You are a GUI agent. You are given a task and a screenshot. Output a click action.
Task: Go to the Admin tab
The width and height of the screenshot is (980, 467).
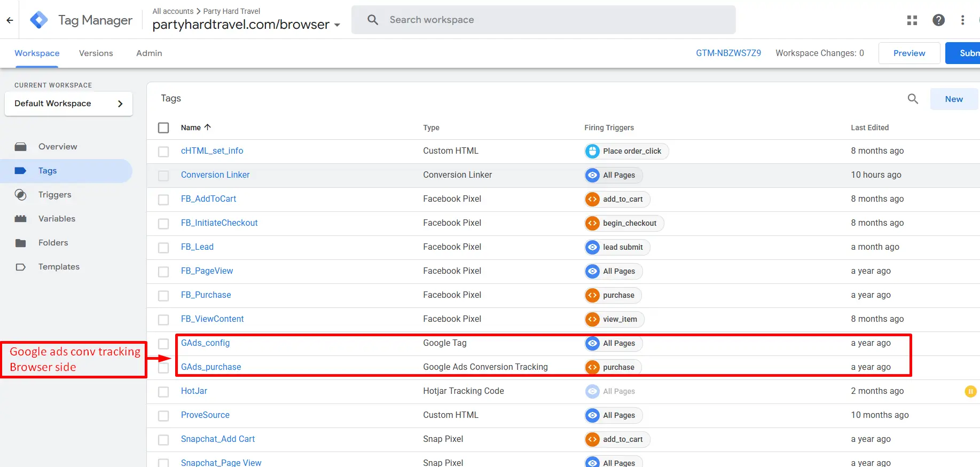click(149, 53)
